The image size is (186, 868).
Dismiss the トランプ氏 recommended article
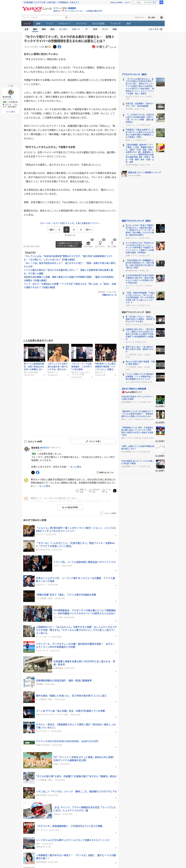point(116,570)
